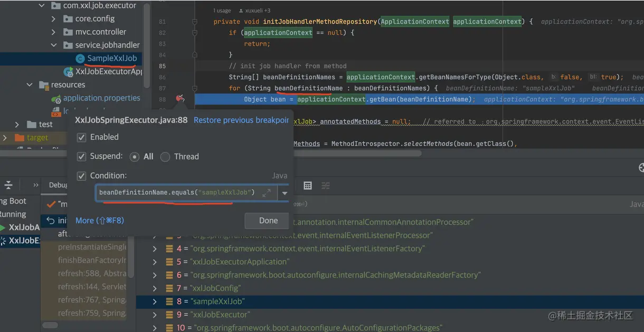
Task: Click the test folder icon
Action: pyautogui.click(x=32, y=124)
